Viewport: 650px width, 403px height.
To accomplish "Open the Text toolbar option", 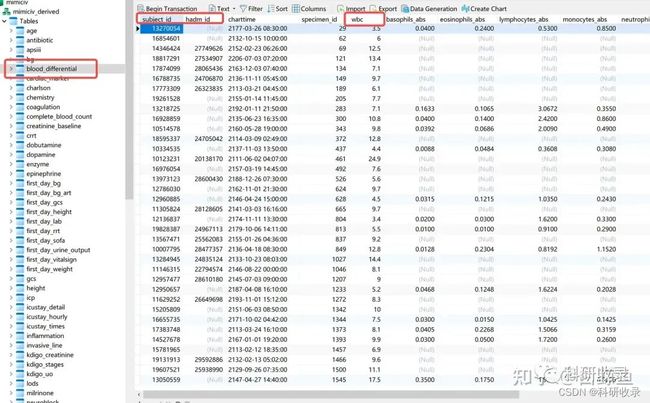I will coord(219,9).
